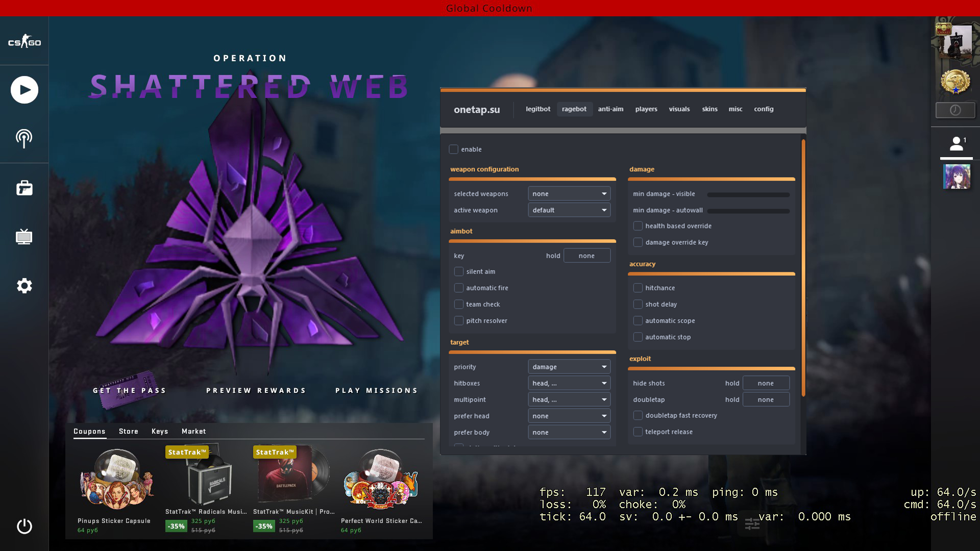Viewport: 980px width, 551px height.
Task: Adjust min damage visible slider
Action: point(748,194)
